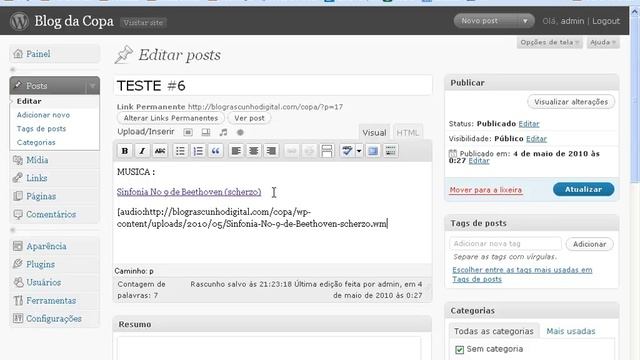Expand the Ajuda help panel
Screen dimensions: 640x360
(602, 42)
